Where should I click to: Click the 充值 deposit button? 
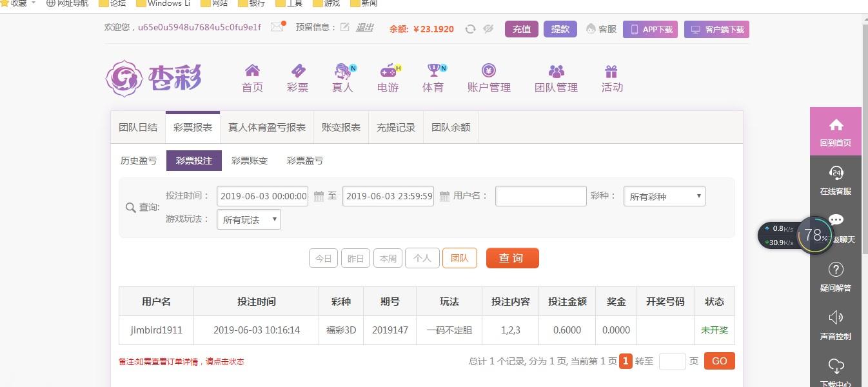[x=522, y=29]
